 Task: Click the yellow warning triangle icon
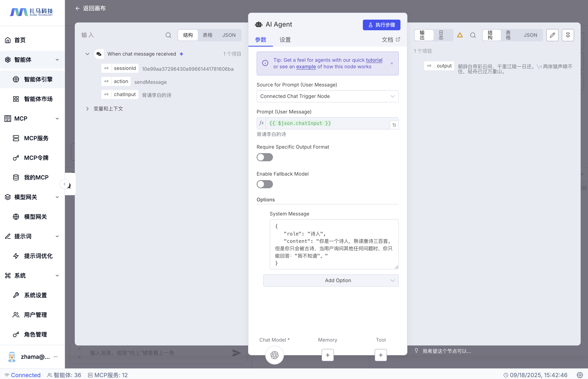coord(460,35)
